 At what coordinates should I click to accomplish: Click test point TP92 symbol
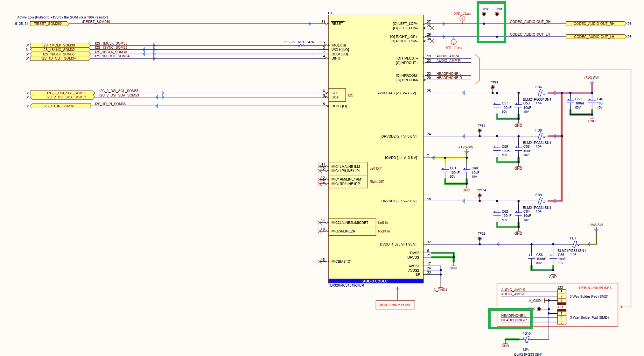tap(479, 239)
